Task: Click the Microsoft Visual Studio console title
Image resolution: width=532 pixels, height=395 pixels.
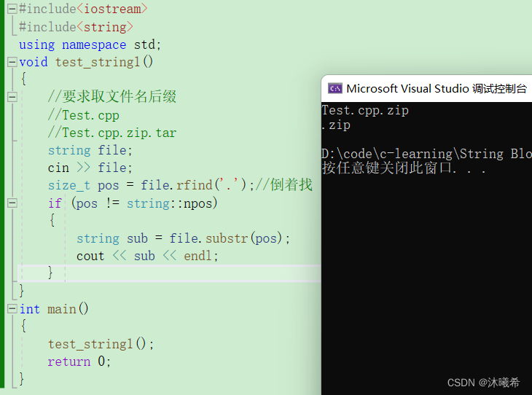Action: (x=437, y=89)
